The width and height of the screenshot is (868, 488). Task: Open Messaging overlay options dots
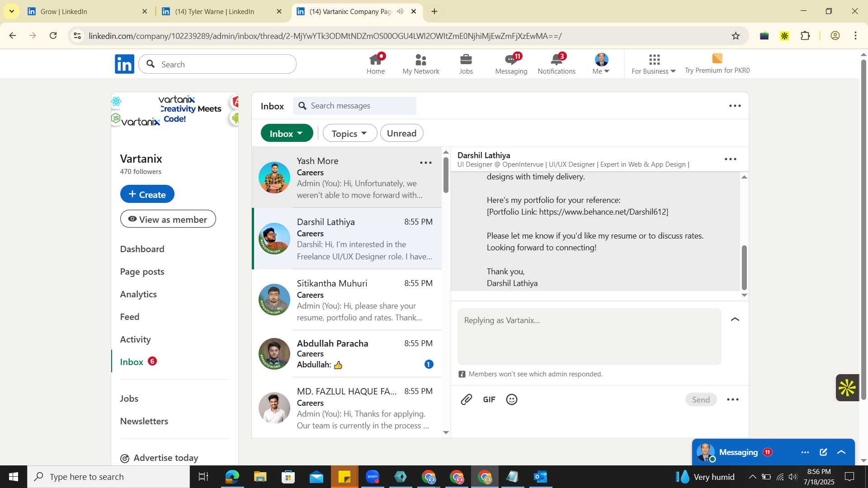805,452
